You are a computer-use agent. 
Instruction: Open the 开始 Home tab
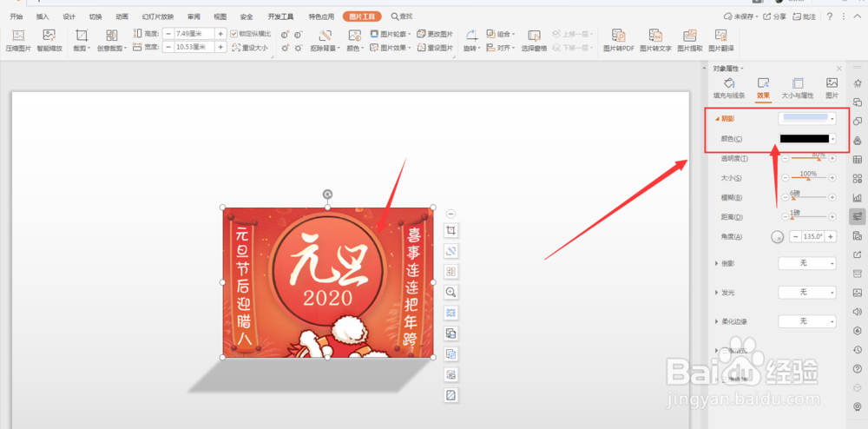16,16
